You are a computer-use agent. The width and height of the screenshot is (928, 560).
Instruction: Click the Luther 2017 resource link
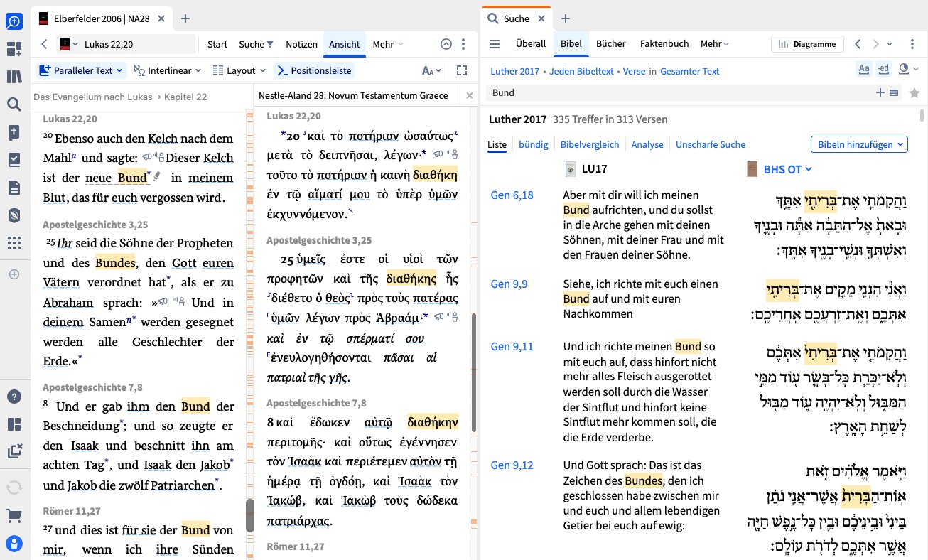pyautogui.click(x=514, y=71)
